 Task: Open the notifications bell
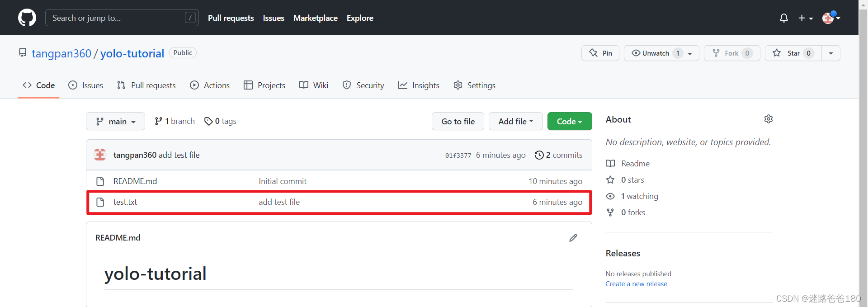[x=784, y=18]
